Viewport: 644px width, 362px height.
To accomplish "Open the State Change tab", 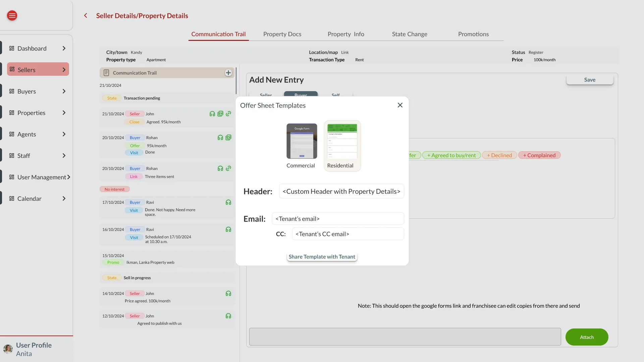I will pos(410,34).
